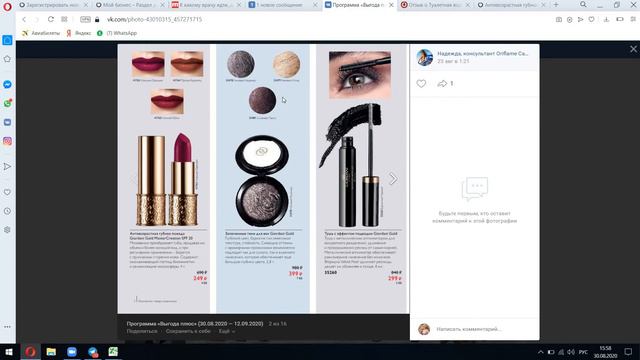Switch to the Антивозрастная губная tab
The width and height of the screenshot is (640, 360).
[x=511, y=5]
